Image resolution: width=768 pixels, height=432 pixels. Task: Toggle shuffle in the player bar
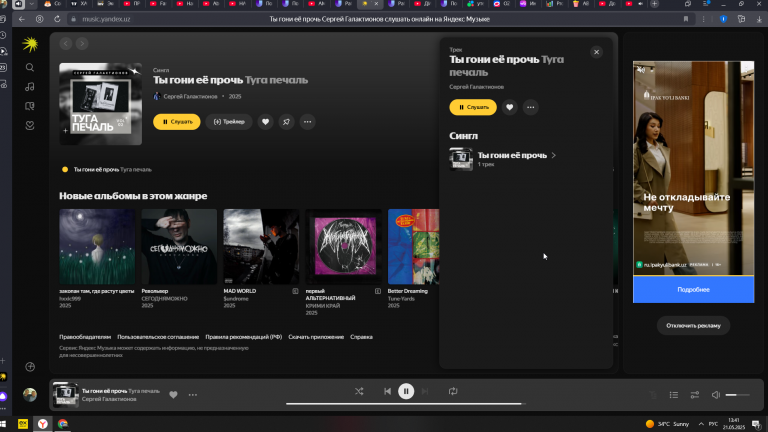coord(359,391)
